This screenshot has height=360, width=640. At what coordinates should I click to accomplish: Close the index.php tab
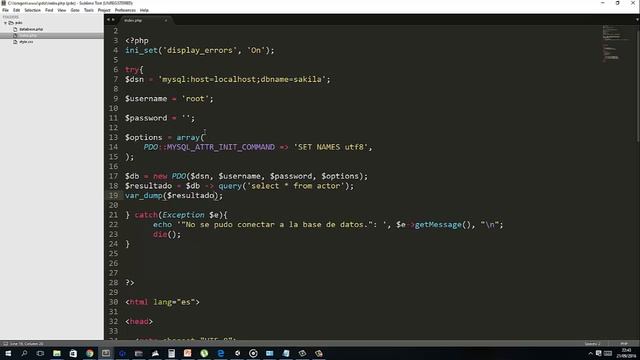point(166,20)
